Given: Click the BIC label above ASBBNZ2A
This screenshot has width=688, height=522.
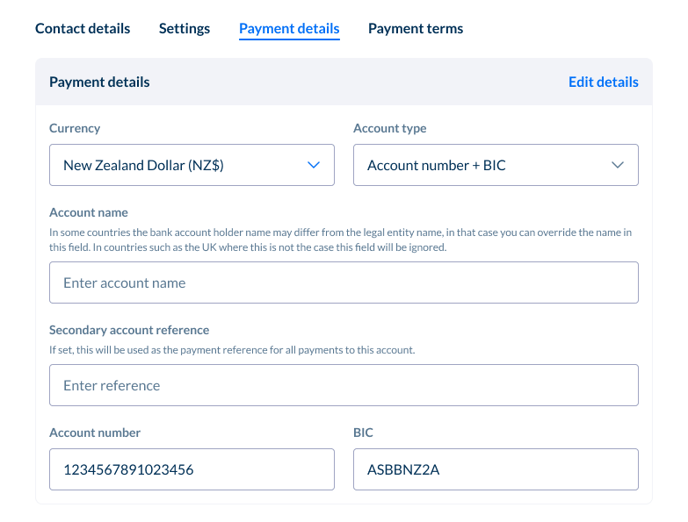Looking at the screenshot, I should point(363,433).
